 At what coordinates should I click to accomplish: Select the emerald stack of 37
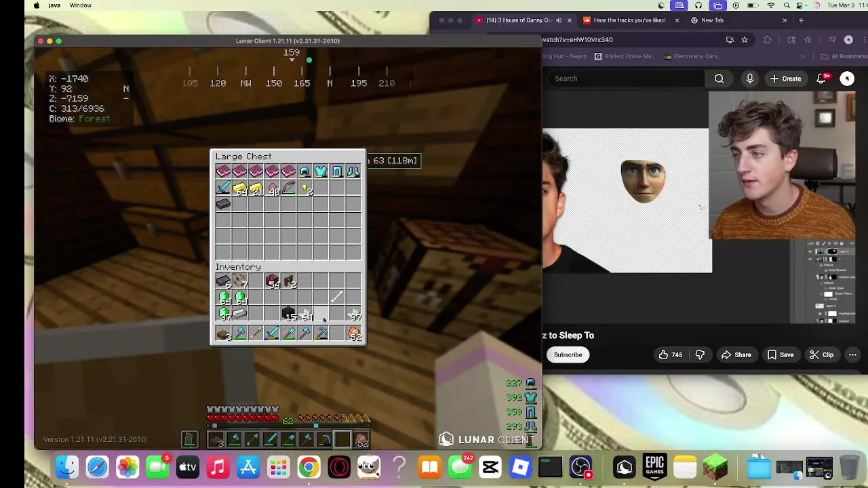pyautogui.click(x=223, y=313)
